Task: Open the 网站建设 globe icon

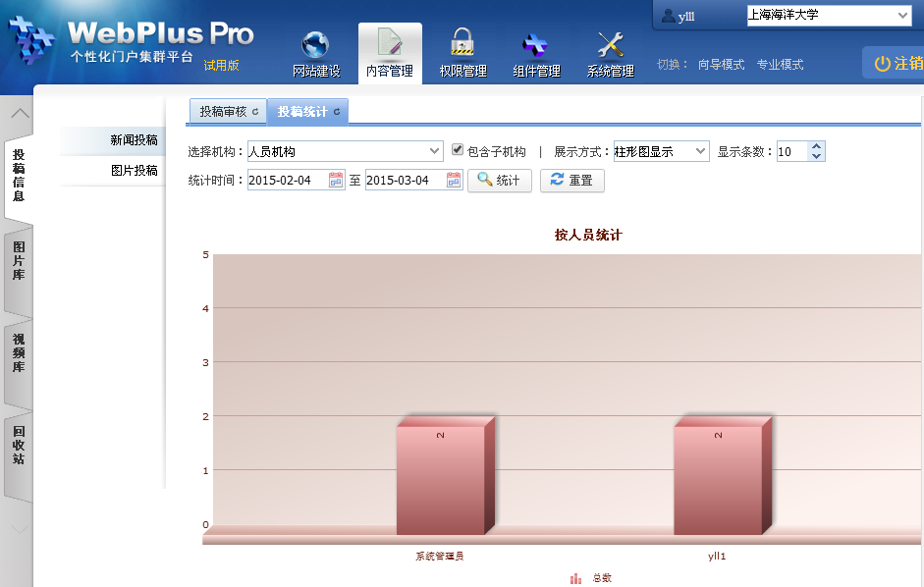Action: (315, 45)
